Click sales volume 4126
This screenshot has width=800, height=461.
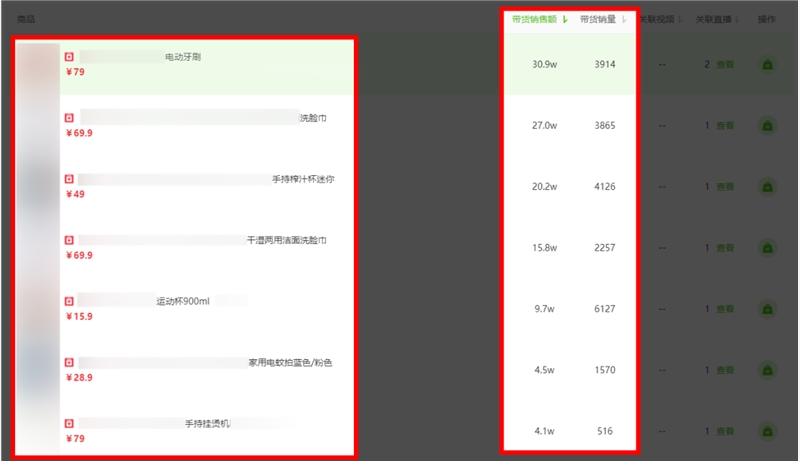coord(605,187)
